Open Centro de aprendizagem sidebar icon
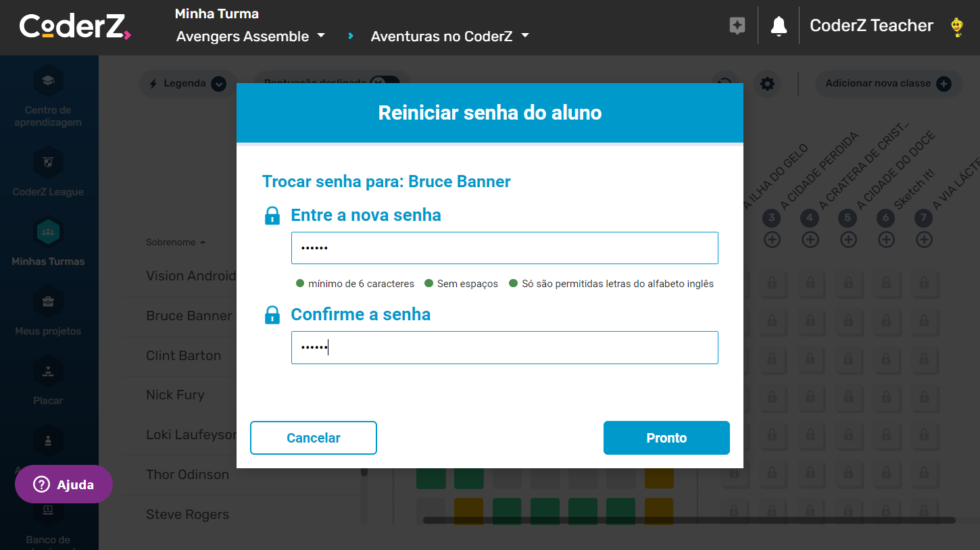The image size is (980, 550). pyautogui.click(x=48, y=82)
